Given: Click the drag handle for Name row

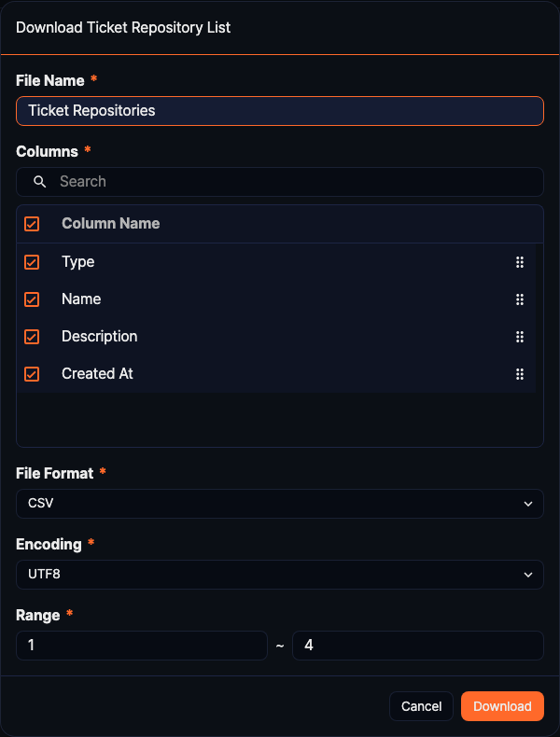Looking at the screenshot, I should pyautogui.click(x=520, y=299).
